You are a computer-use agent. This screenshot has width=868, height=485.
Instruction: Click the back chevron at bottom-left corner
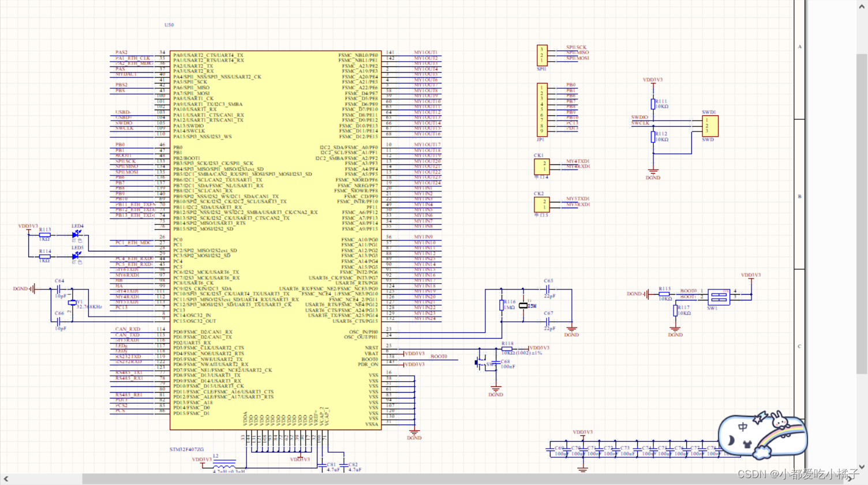point(5,479)
